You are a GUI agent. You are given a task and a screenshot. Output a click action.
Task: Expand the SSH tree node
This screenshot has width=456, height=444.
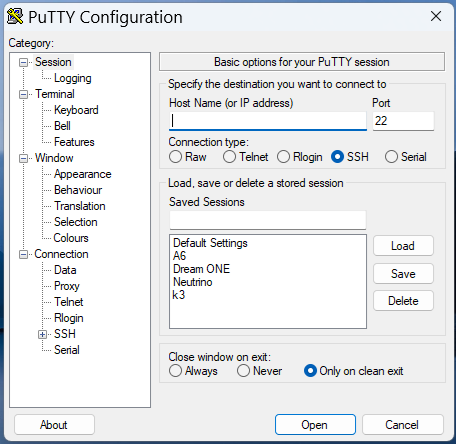[x=42, y=334]
